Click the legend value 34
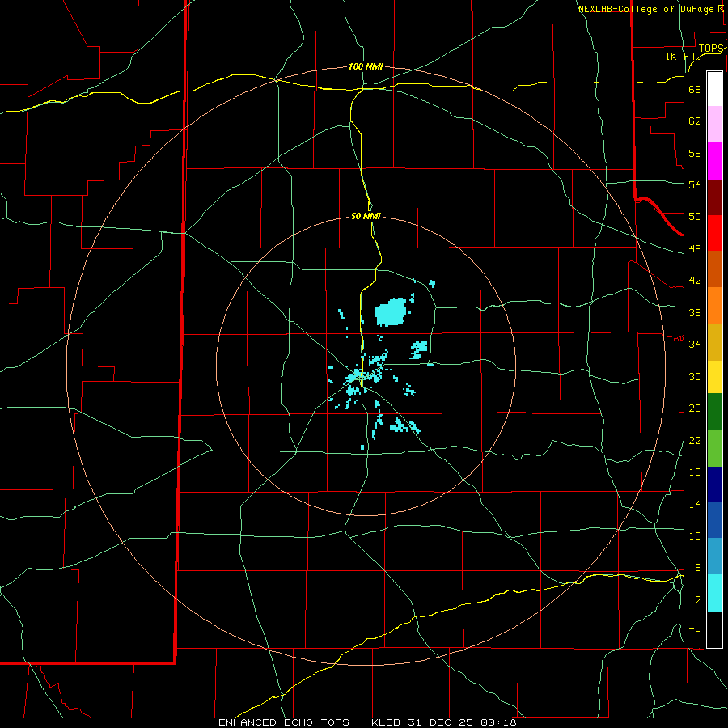 pos(695,344)
